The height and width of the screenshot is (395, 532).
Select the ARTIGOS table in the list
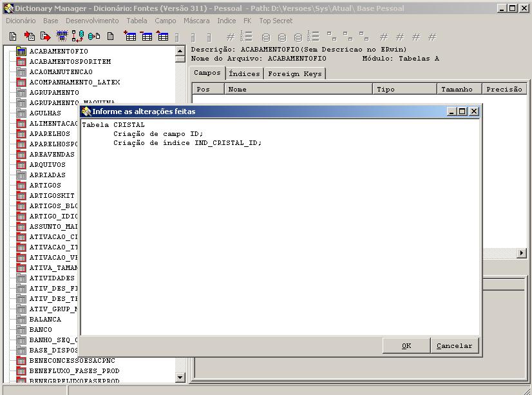(45, 185)
